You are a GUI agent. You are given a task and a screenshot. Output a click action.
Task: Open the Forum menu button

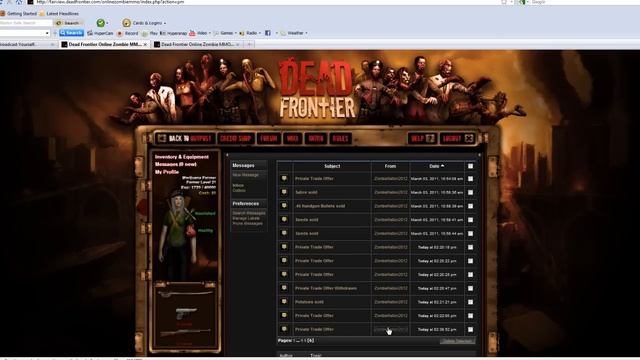[269, 138]
